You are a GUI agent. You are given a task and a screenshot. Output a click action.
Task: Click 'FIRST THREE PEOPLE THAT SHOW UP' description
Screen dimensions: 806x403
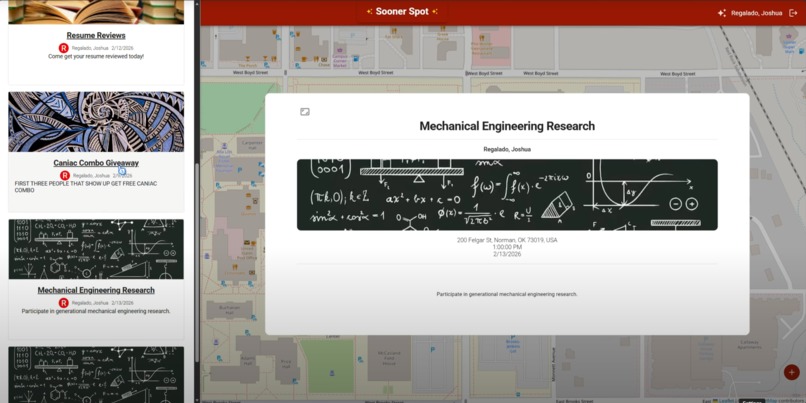point(86,187)
